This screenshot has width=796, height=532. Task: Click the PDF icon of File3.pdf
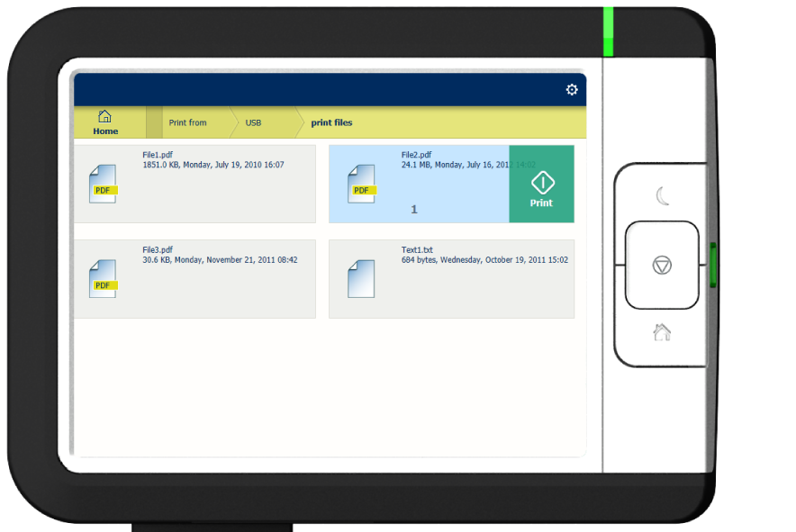point(104,279)
